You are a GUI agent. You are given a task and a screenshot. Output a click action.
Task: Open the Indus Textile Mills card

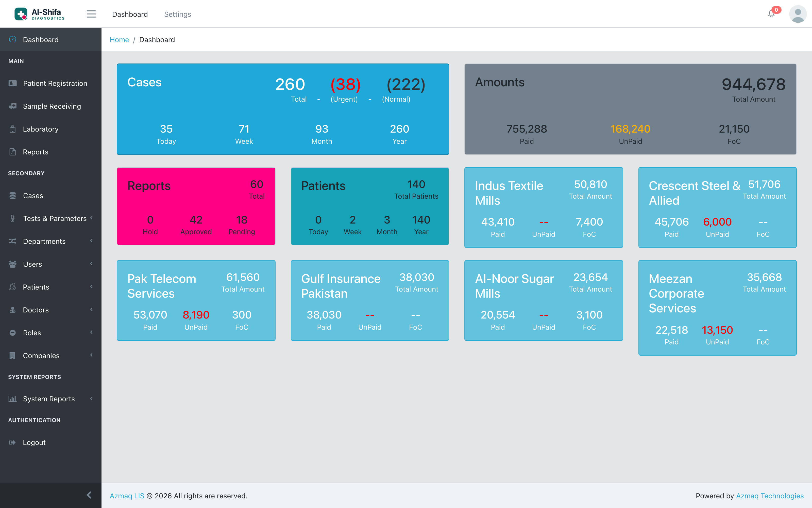pyautogui.click(x=544, y=208)
